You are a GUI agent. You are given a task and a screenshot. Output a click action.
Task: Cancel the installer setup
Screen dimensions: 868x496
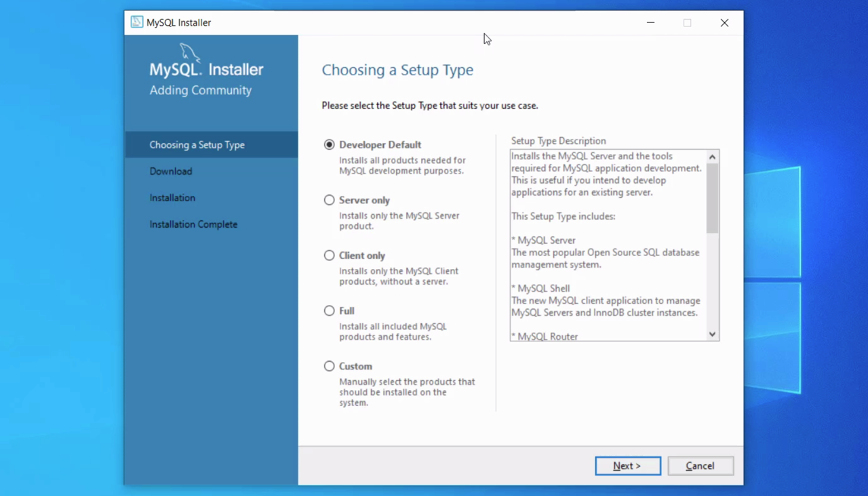[700, 466]
